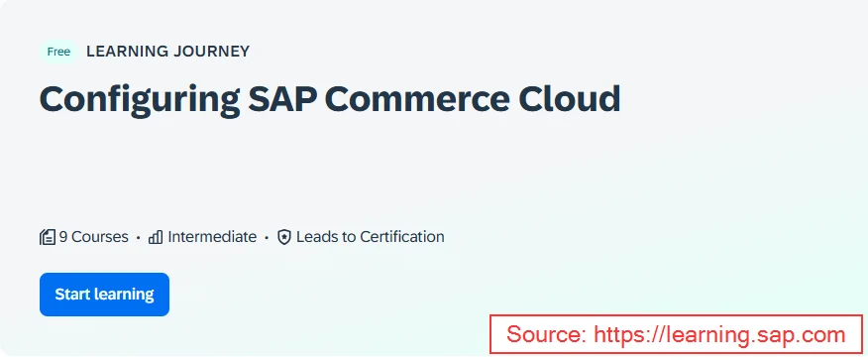
Task: Click the LEARNING JOURNEY category label
Action: pos(167,52)
